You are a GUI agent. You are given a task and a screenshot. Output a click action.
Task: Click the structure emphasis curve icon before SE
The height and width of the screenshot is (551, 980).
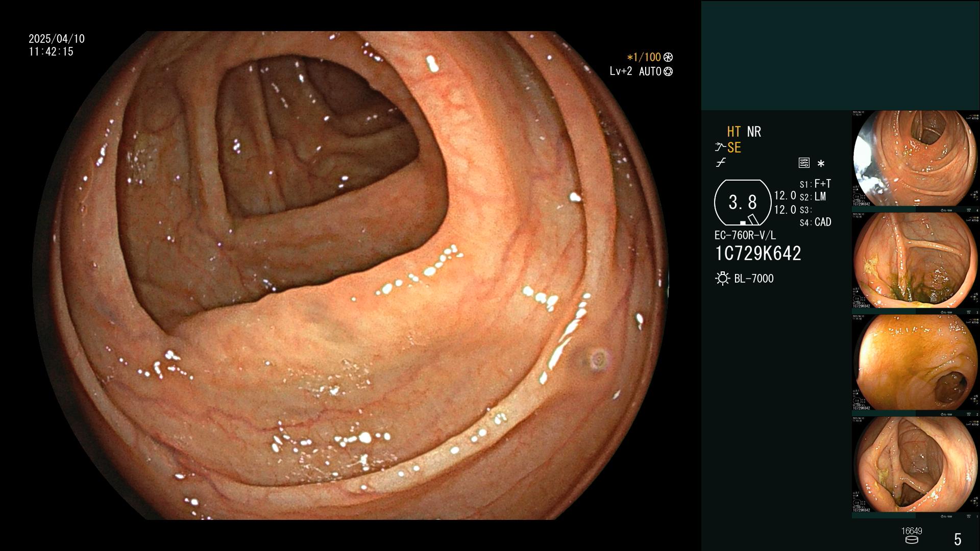point(720,147)
